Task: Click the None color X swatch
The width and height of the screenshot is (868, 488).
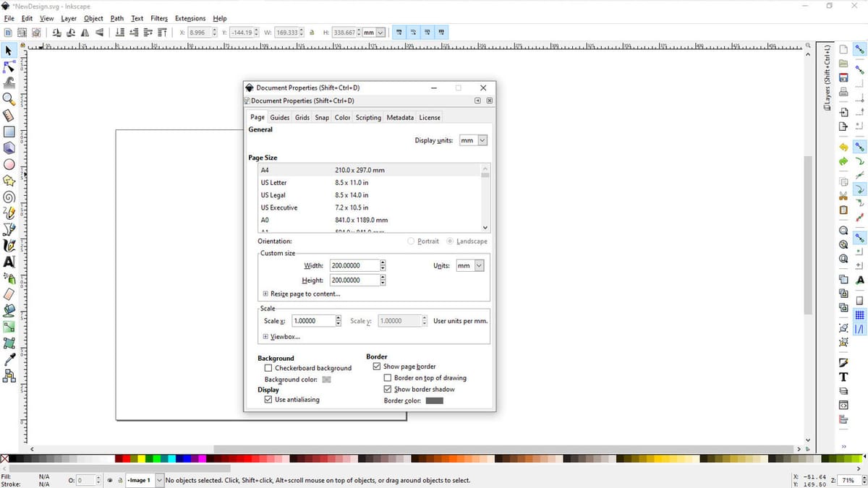Action: [x=5, y=458]
